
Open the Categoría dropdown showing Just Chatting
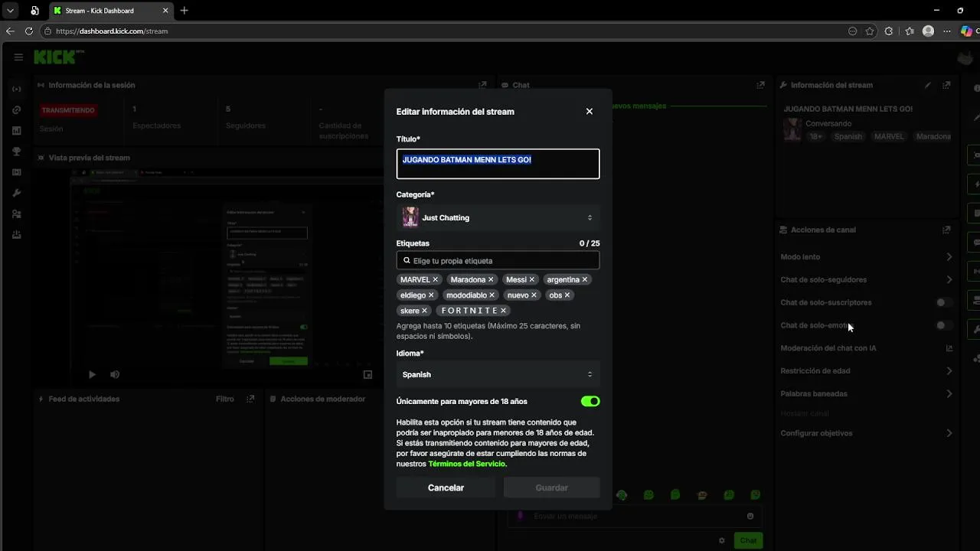pos(498,218)
